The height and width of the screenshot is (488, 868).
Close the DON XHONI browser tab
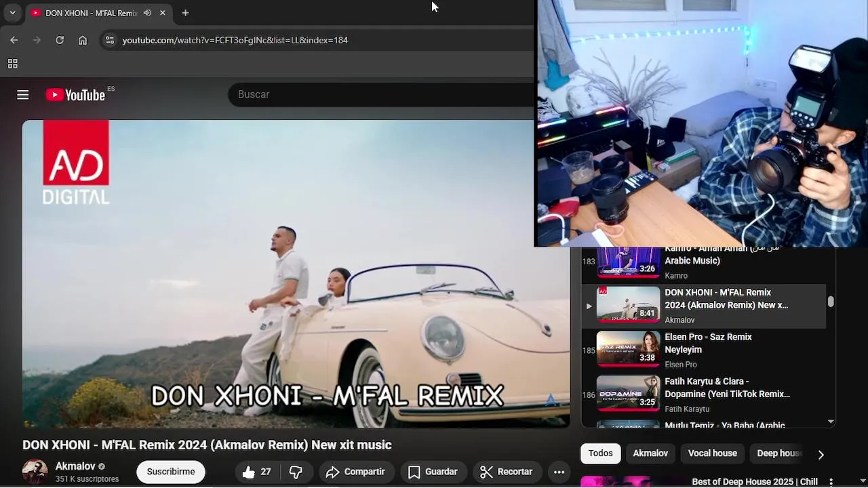(163, 13)
